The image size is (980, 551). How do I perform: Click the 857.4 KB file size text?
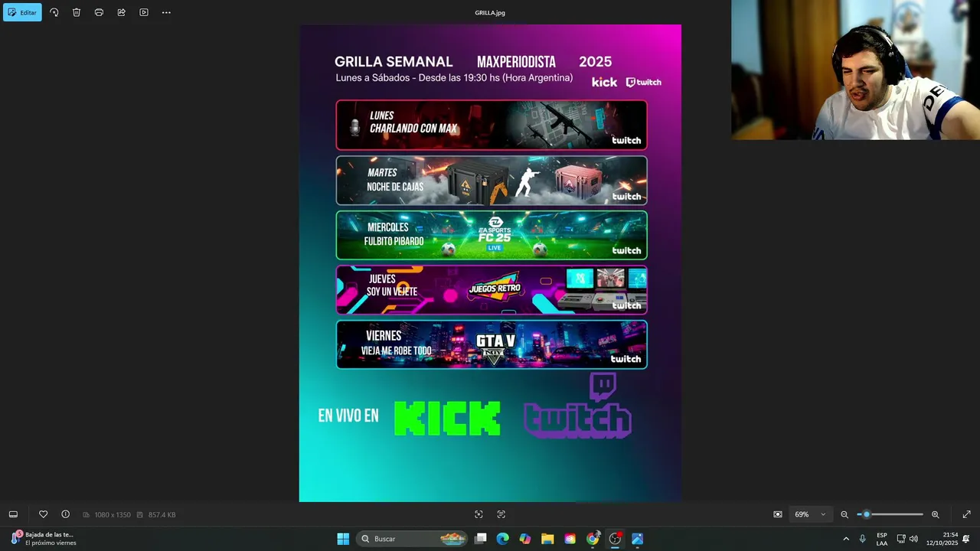tap(162, 515)
